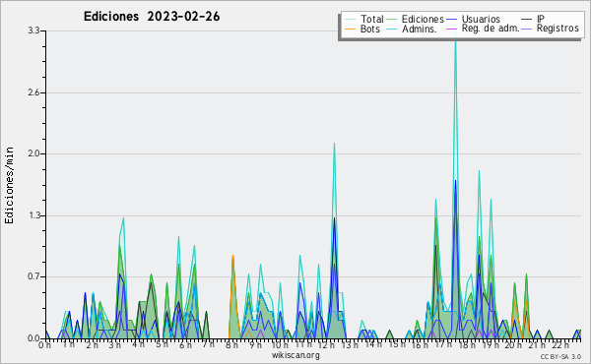
Task: Click the CC BY-SA 3.0 license text
Action: [x=560, y=356]
